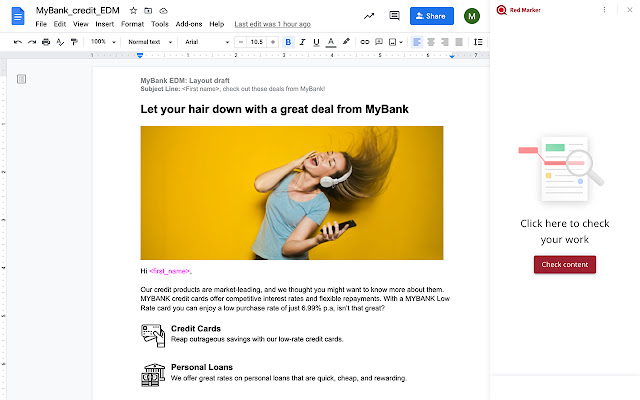Image resolution: width=640 pixels, height=400 pixels.
Task: Show the document outline icon
Action: tap(22, 79)
